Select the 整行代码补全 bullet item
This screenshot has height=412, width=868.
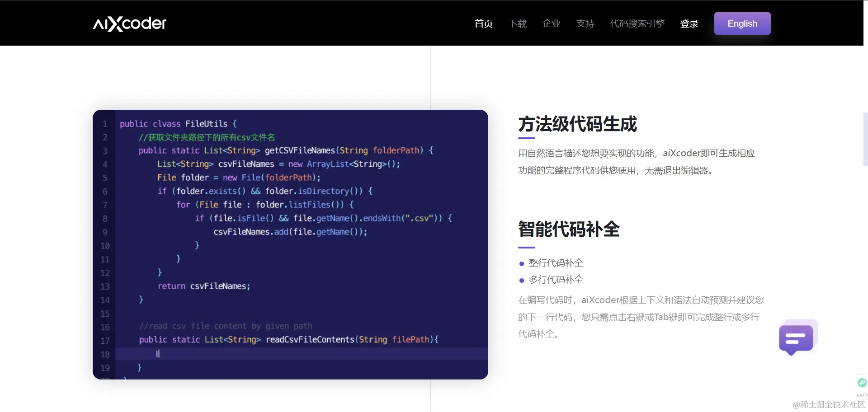pyautogui.click(x=556, y=263)
